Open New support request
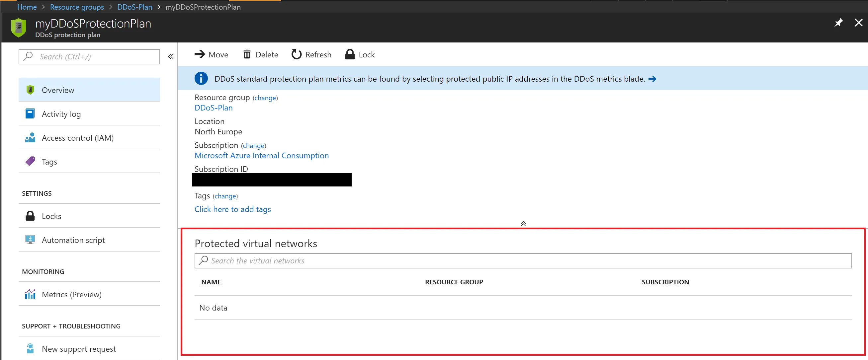 click(x=89, y=348)
